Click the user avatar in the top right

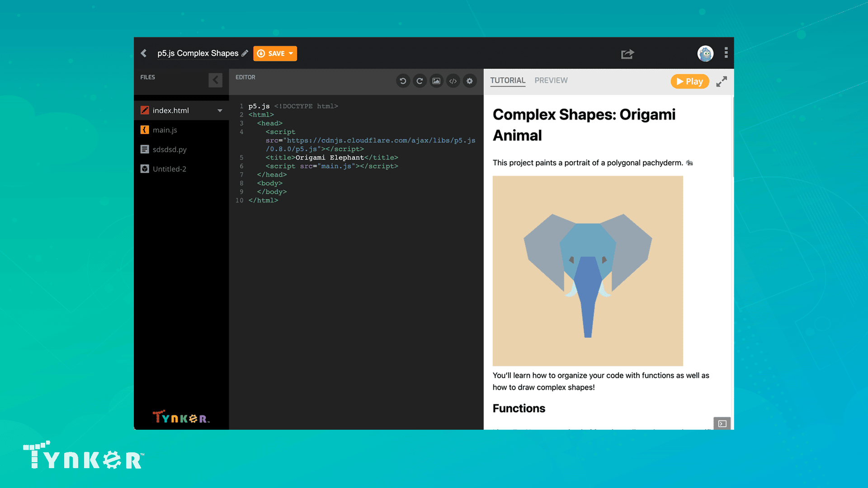point(705,53)
